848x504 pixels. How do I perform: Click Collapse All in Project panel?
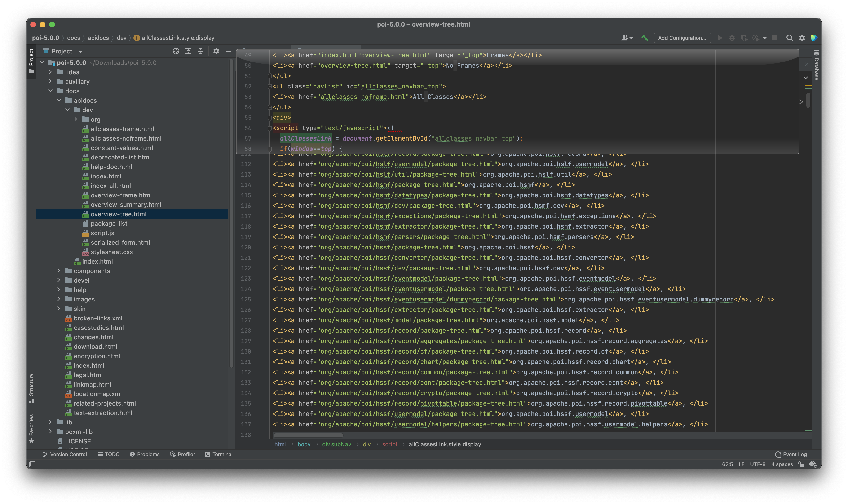[201, 51]
